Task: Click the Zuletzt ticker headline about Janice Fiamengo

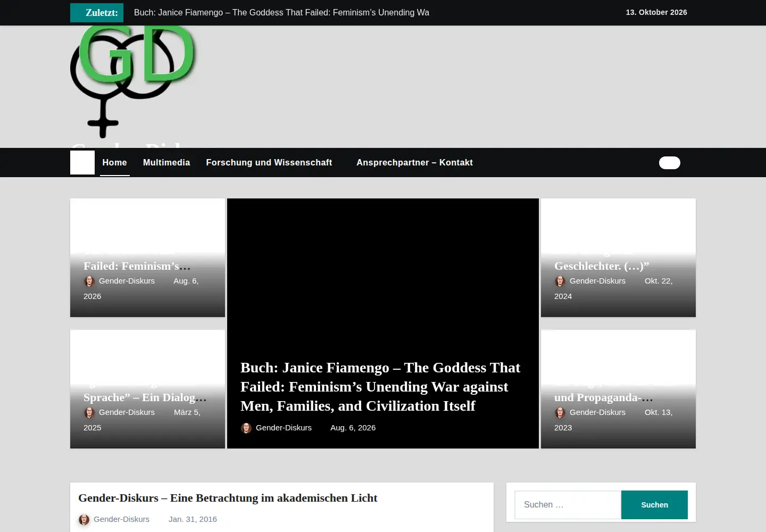Action: tap(281, 12)
